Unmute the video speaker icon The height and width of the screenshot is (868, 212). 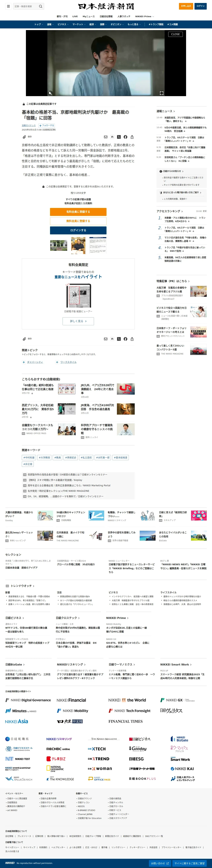coord(50,93)
